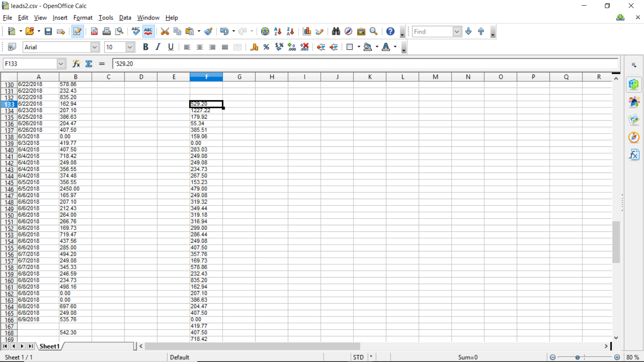Viewport: 644px width, 362px height.
Task: Toggle AutoSpellcheck on or off
Action: (149, 31)
